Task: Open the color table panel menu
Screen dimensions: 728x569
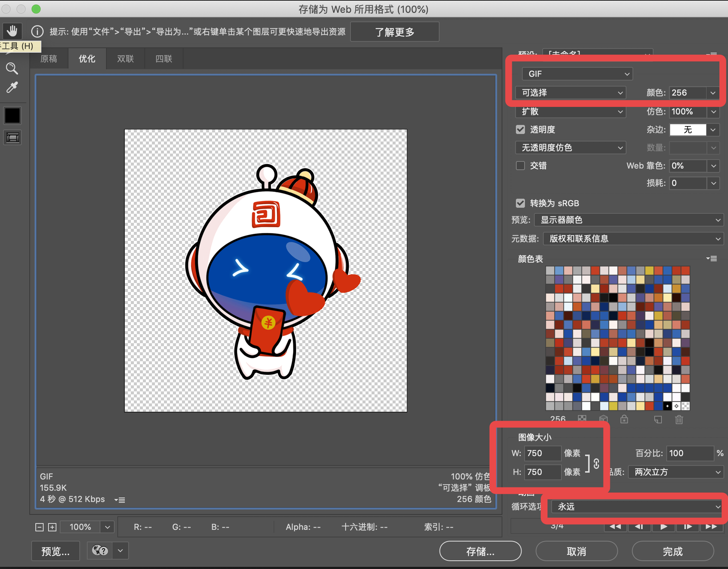Action: click(711, 259)
